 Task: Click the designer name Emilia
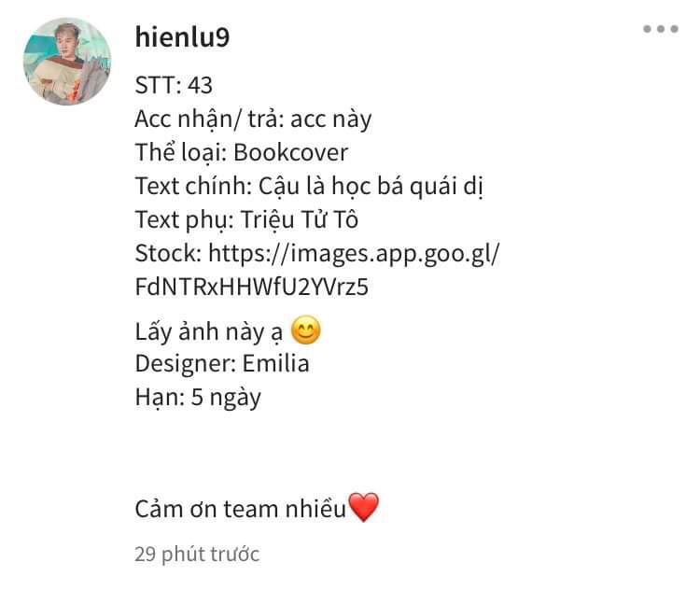point(276,363)
